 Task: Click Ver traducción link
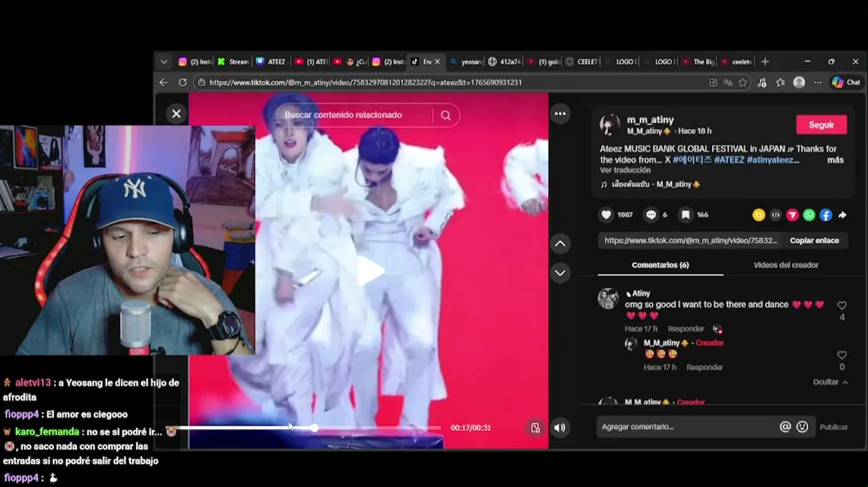625,170
